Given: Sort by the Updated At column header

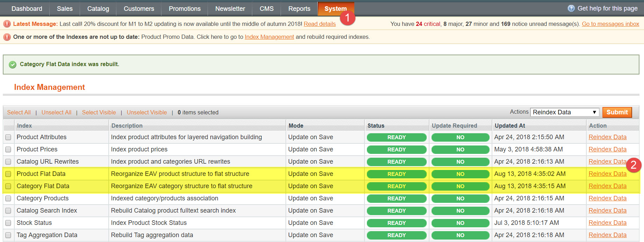Looking at the screenshot, I should coord(509,126).
